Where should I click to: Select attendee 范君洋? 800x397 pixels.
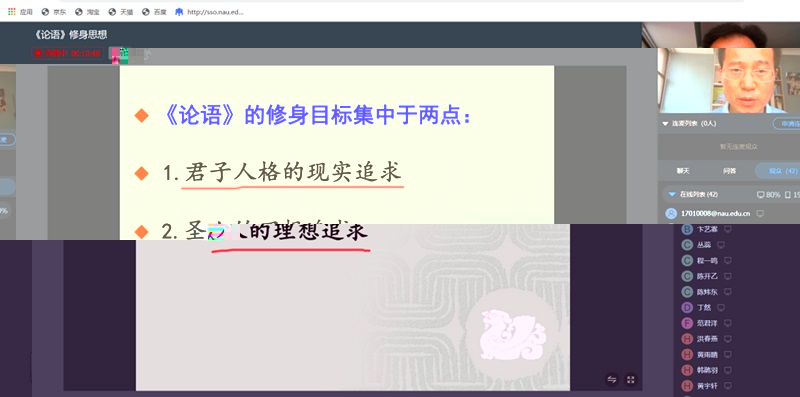pos(707,323)
